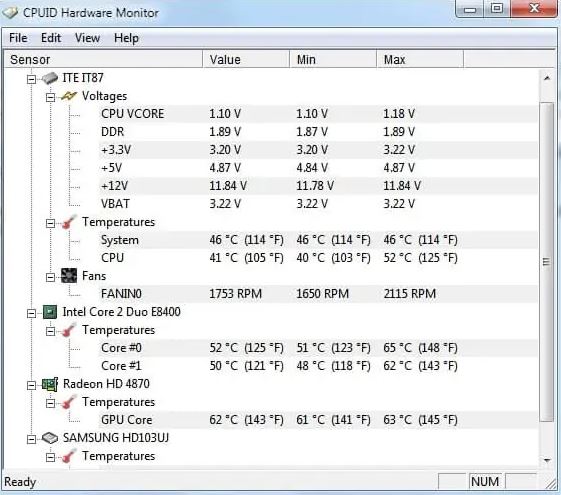Click thermometer icon under SAMSUNG HD103UJ
Screen dimensions: 561x495
(x=69, y=456)
